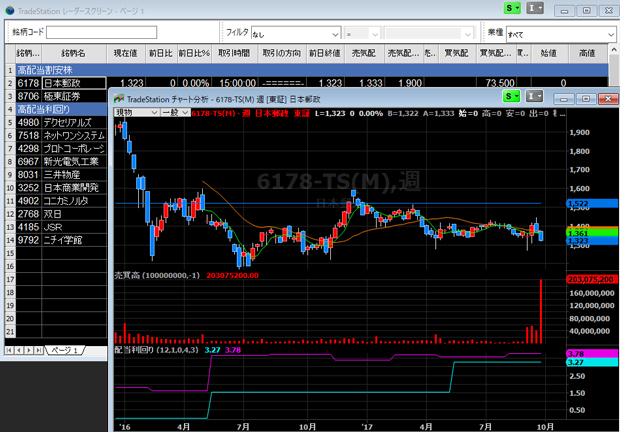Click the 前日終値 column header

325,53
